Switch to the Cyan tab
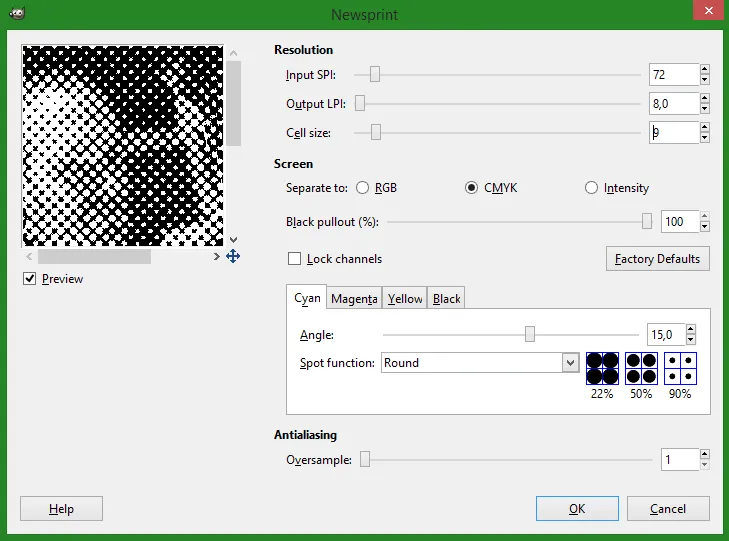The width and height of the screenshot is (729, 541). tap(307, 298)
